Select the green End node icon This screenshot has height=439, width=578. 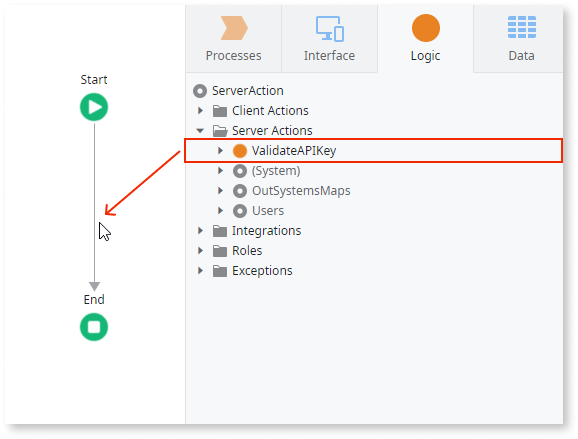click(94, 327)
